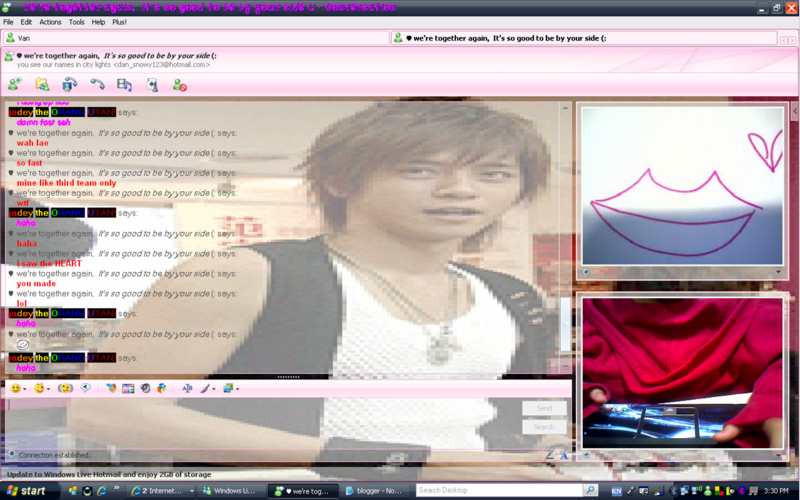
Task: Open the handwriting brush tool
Action: tap(205, 388)
